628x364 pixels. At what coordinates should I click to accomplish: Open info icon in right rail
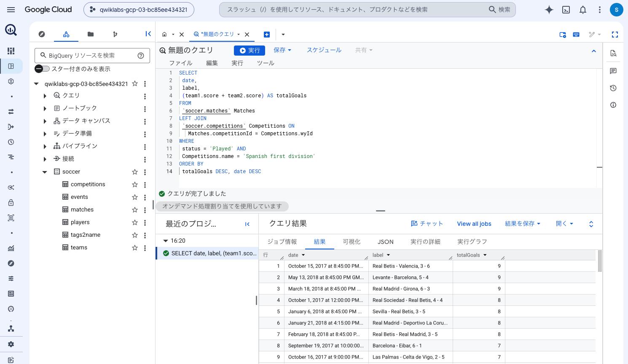[x=613, y=105]
